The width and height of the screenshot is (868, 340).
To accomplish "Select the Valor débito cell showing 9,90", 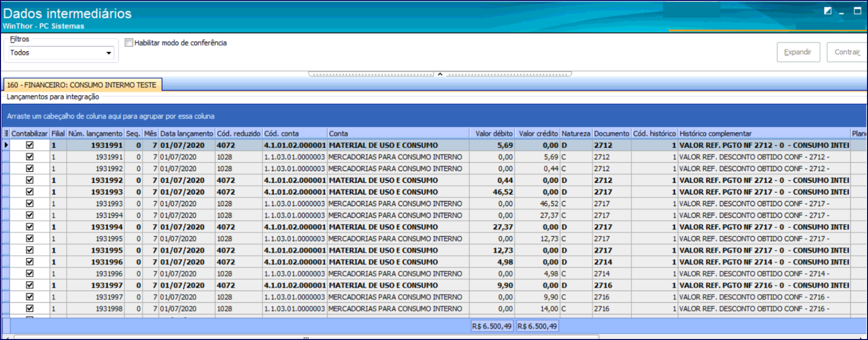I will click(x=492, y=285).
